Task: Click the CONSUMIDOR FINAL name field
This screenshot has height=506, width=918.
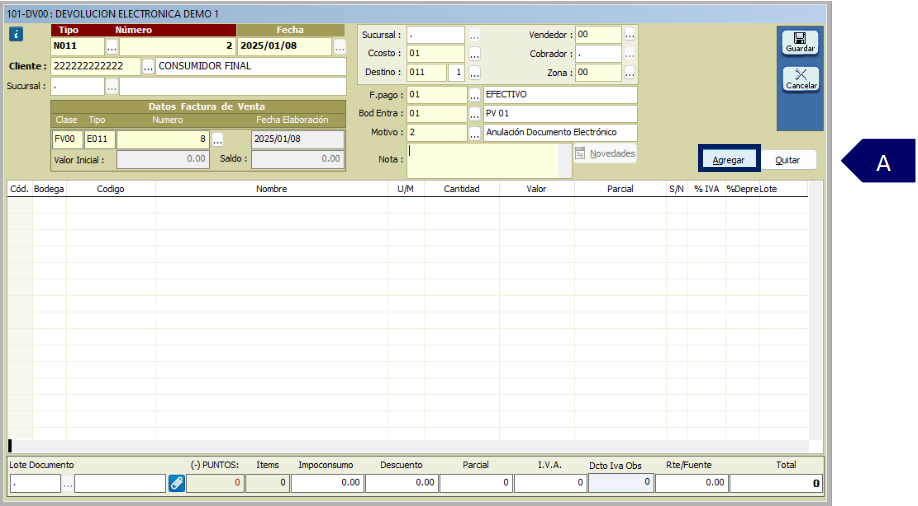Action: click(x=251, y=66)
